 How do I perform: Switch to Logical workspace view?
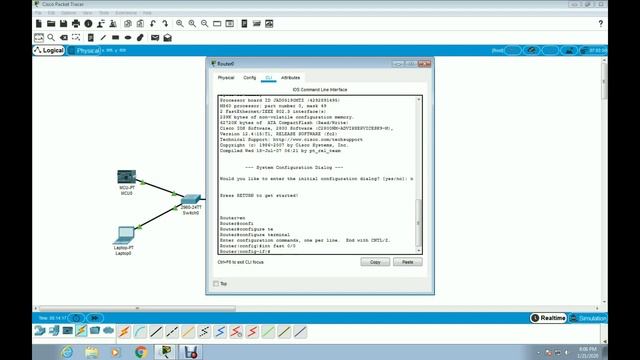[x=49, y=50]
